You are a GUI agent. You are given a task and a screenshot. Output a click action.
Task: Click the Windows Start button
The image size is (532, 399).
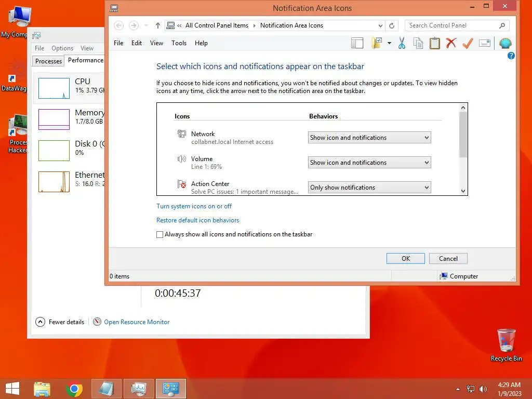[x=12, y=389]
